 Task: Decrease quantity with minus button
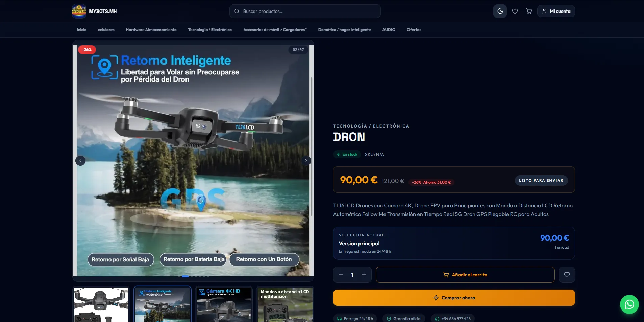[x=341, y=275]
